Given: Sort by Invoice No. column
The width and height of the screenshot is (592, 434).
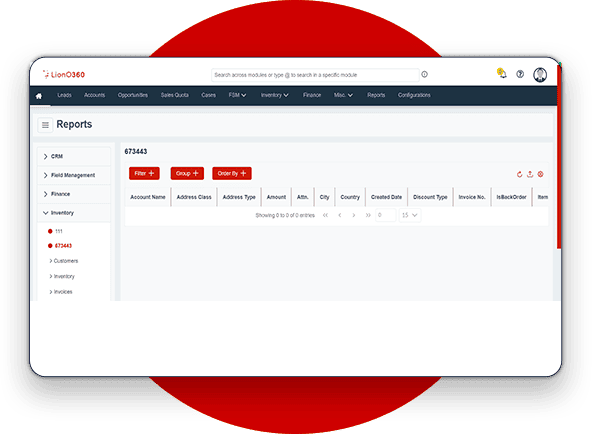Looking at the screenshot, I should tap(472, 197).
